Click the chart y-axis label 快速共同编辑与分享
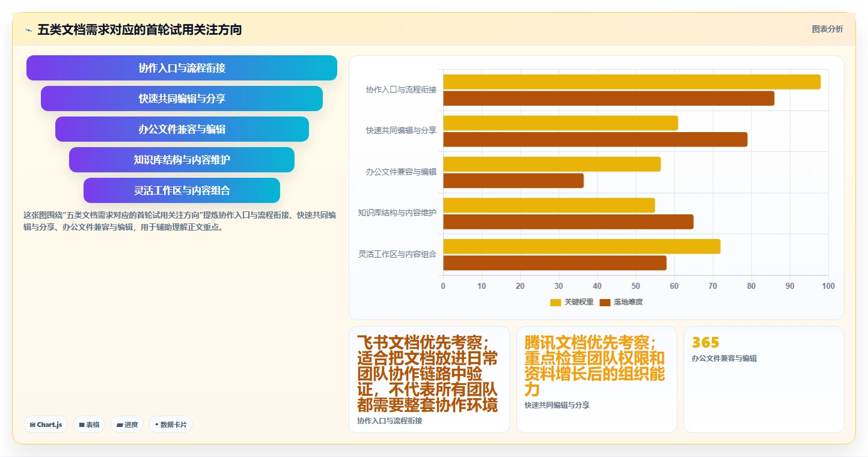This screenshot has width=868, height=457. (x=401, y=130)
